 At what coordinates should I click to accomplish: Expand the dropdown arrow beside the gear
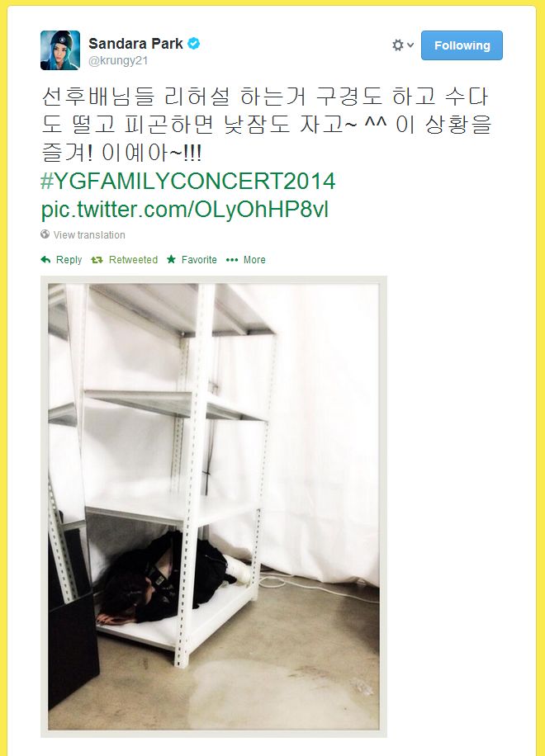point(410,45)
